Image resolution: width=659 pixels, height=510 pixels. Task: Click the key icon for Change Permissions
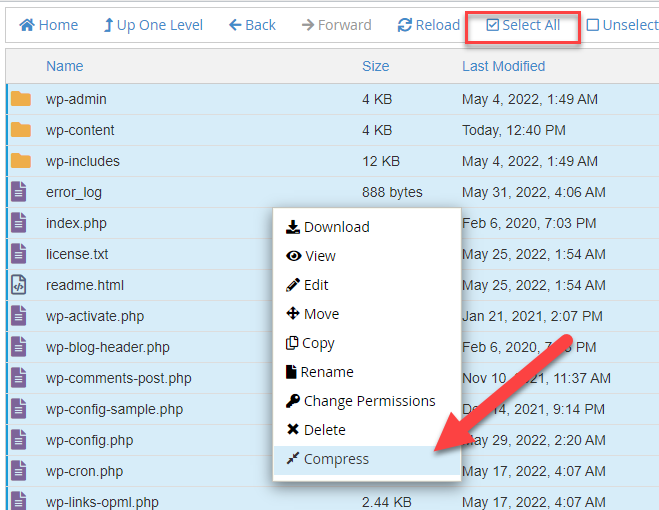pyautogui.click(x=292, y=401)
